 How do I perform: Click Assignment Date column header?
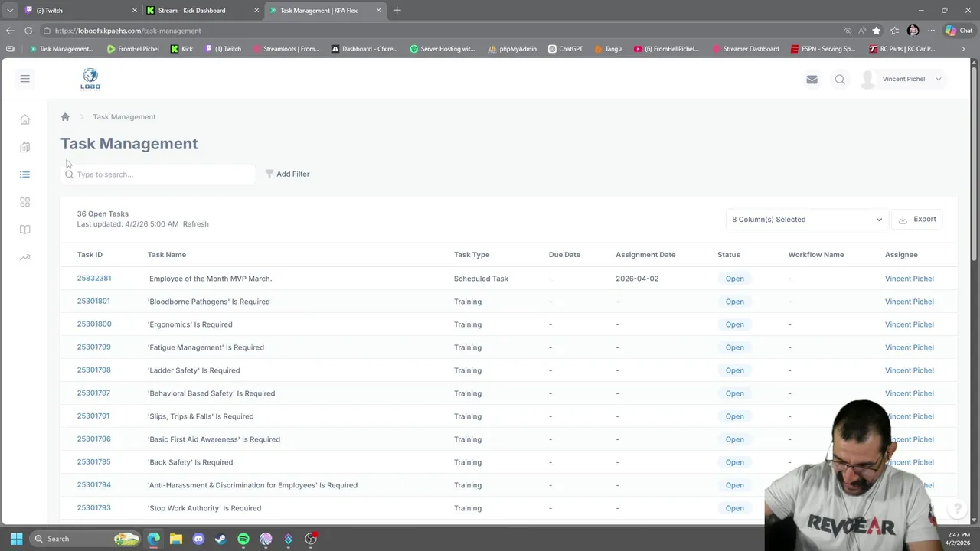(x=645, y=255)
